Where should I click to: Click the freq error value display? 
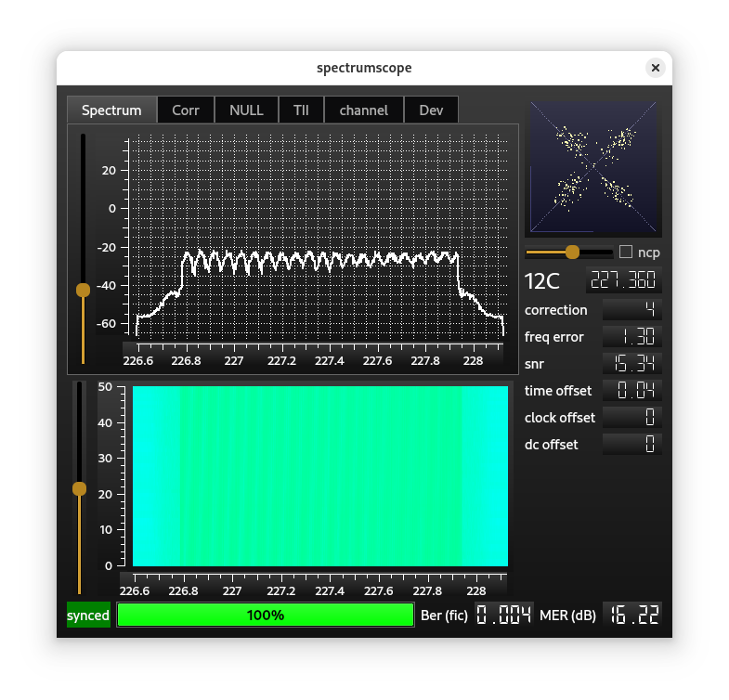click(x=631, y=337)
